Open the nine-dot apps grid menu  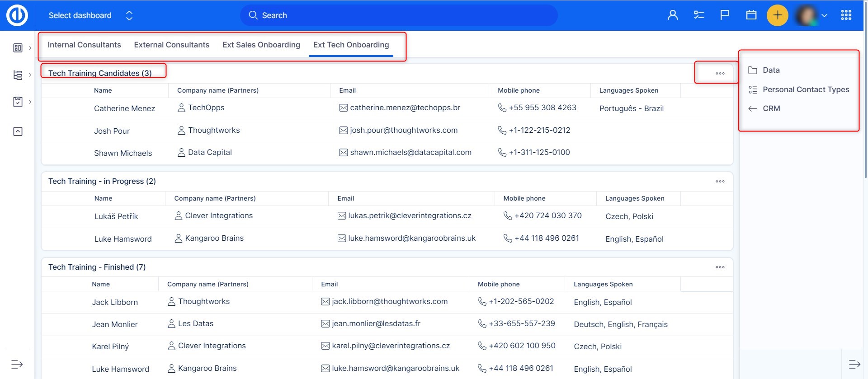846,15
